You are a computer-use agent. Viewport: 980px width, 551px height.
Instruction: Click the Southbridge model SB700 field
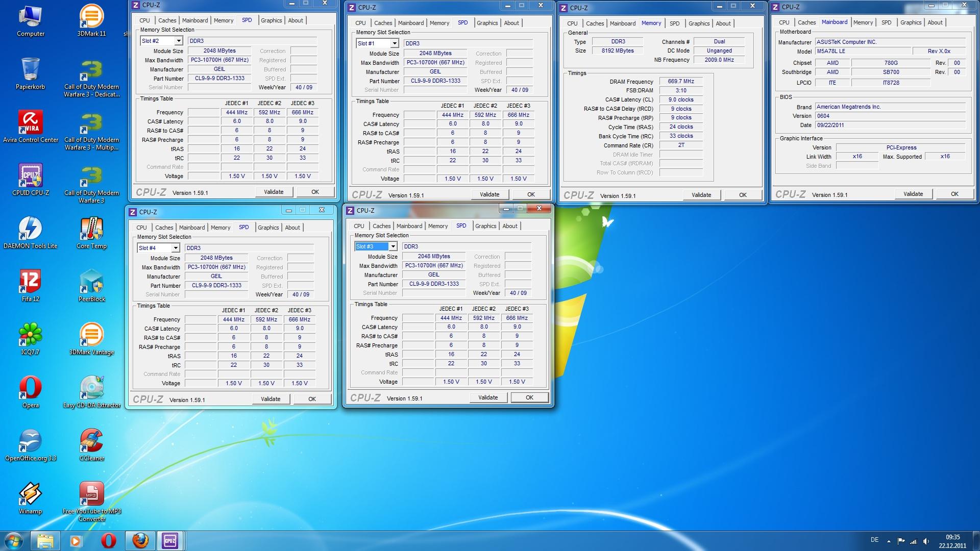pyautogui.click(x=891, y=72)
